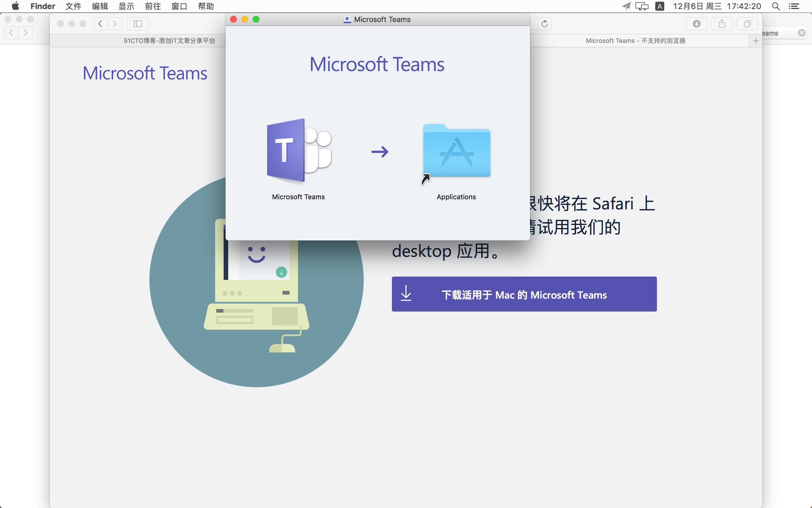Click Microsoft Teams heading on webpage
This screenshot has height=508, width=812.
point(145,73)
